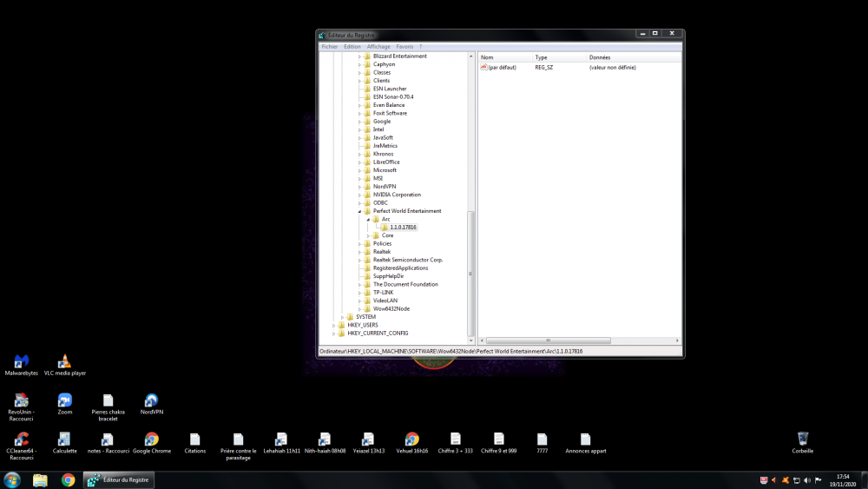Image resolution: width=868 pixels, height=489 pixels.
Task: Select the Citations file icon
Action: coord(194,442)
